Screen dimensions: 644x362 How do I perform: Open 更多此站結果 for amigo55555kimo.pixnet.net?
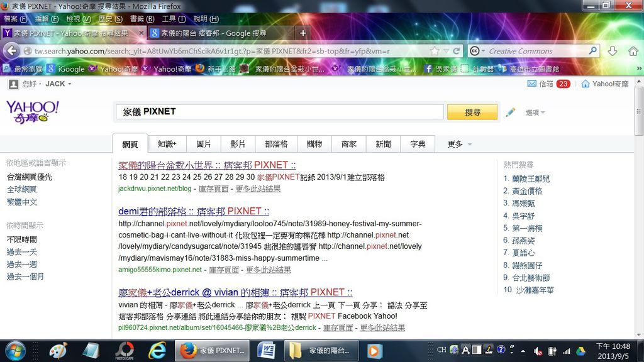point(268,270)
